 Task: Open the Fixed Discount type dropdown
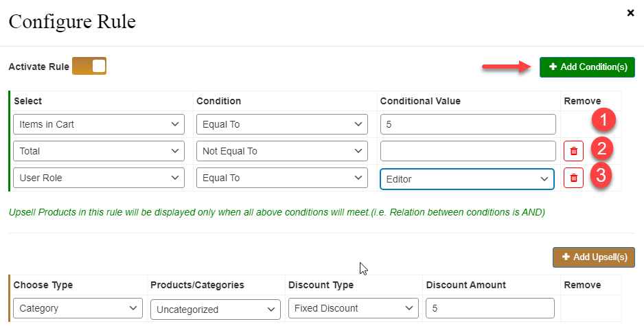pyautogui.click(x=353, y=308)
